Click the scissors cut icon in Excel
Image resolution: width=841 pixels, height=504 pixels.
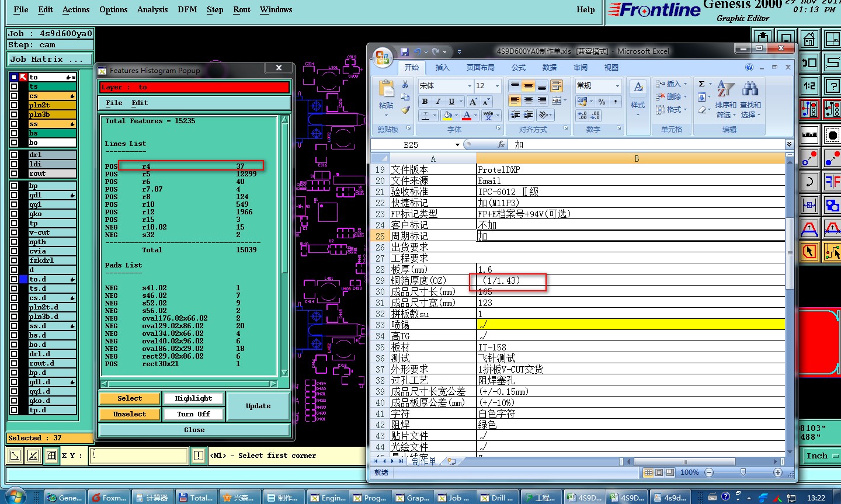[405, 85]
